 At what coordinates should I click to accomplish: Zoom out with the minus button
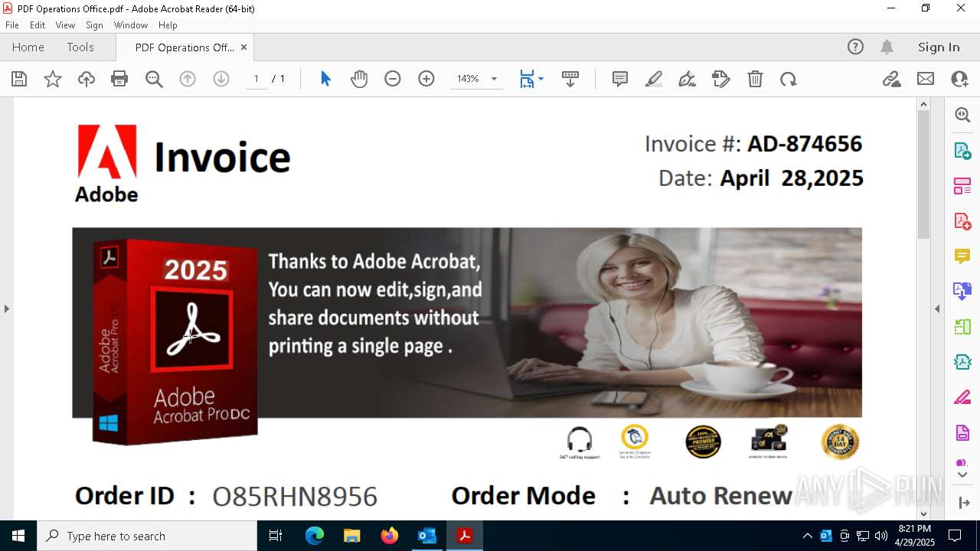[393, 79]
